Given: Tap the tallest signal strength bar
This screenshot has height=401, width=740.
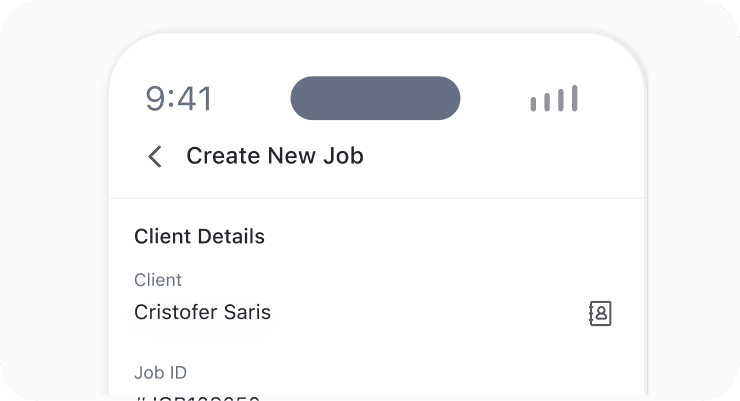Looking at the screenshot, I should (x=574, y=98).
